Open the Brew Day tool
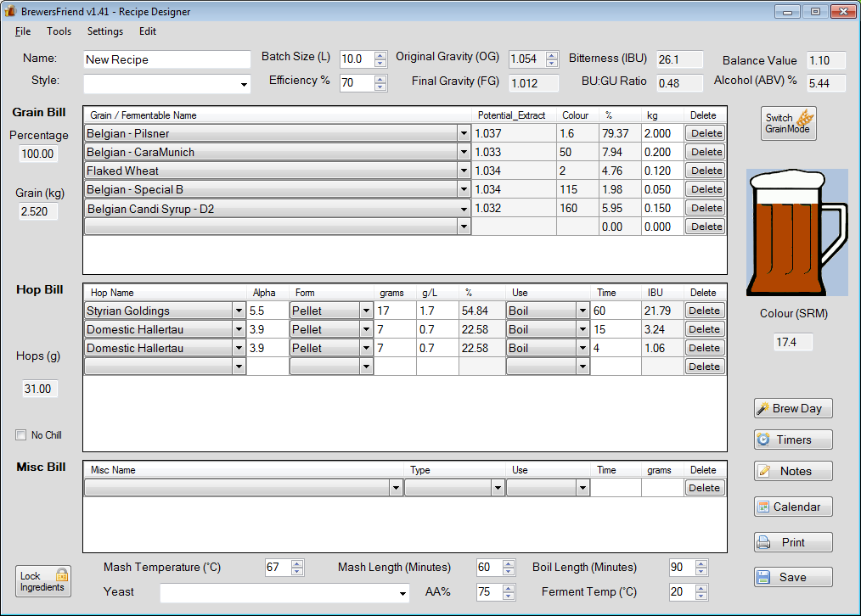861x616 pixels. coord(792,408)
